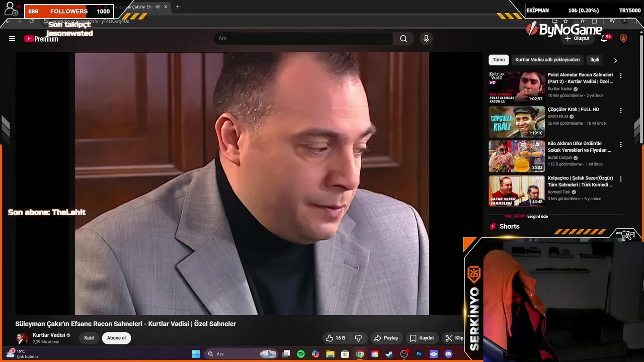
Task: Open options for Çöpçüler Kralı video
Action: point(621,110)
